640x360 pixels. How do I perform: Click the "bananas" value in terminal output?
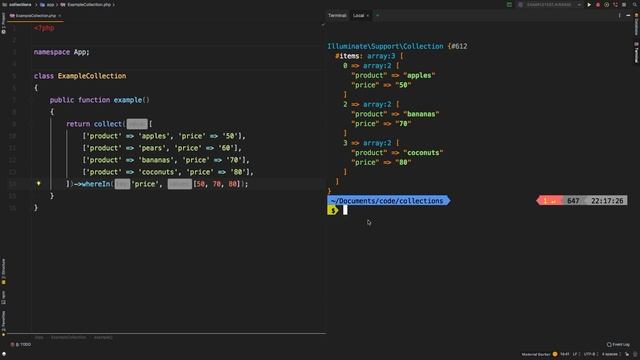click(421, 114)
